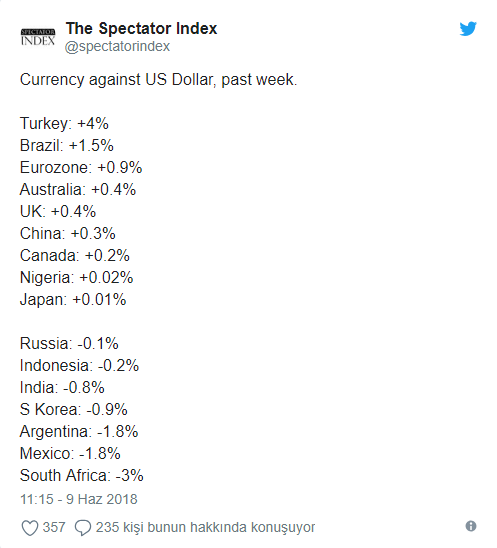This screenshot has width=497, height=548.
Task: Click the 'Currency against US Dollar, past week.' headline
Action: coord(158,80)
